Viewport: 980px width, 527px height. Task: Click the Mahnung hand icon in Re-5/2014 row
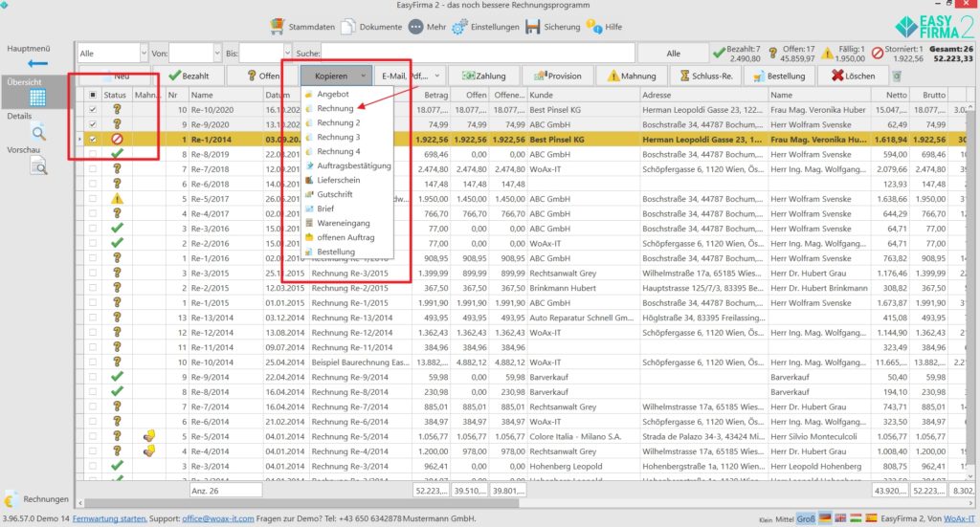[148, 436]
